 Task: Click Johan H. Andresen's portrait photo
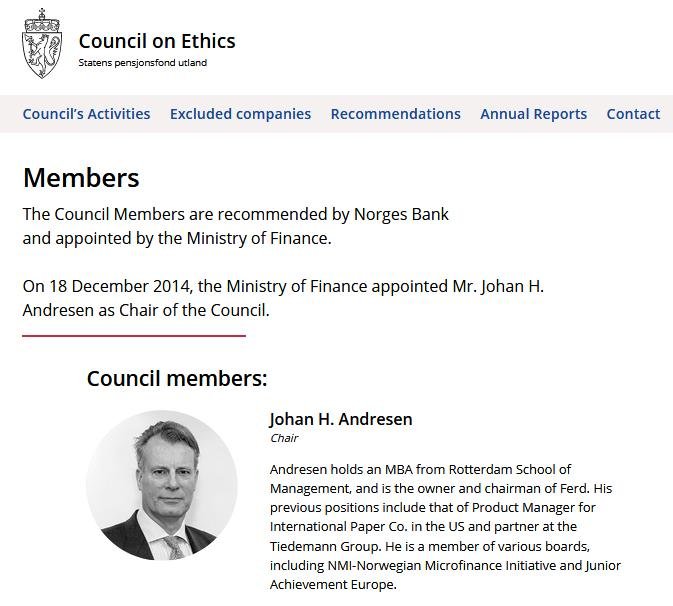[x=162, y=485]
